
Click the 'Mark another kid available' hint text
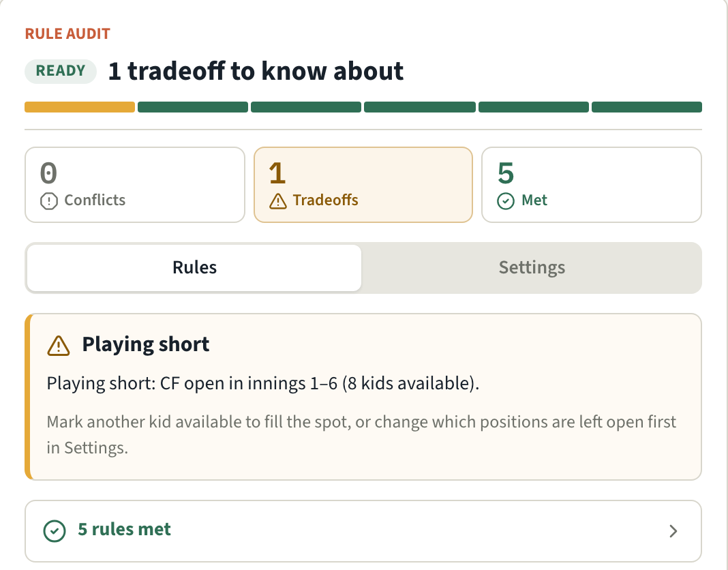click(x=361, y=435)
